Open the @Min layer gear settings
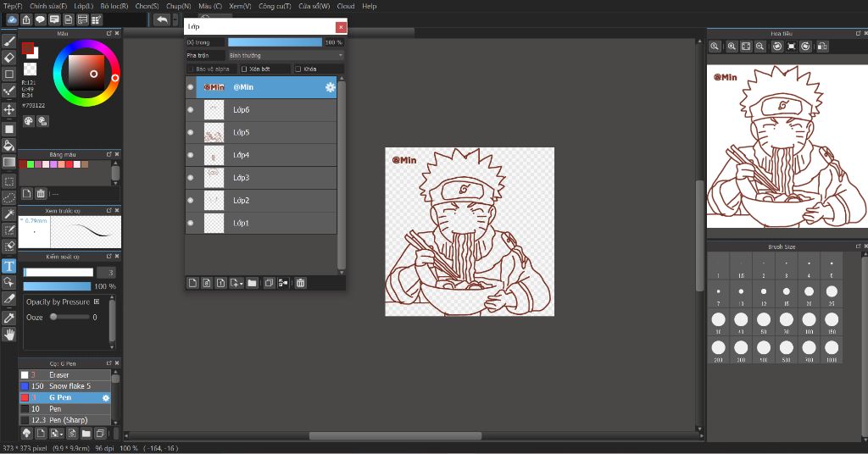Viewport: 868px width, 454px height. pyautogui.click(x=330, y=87)
